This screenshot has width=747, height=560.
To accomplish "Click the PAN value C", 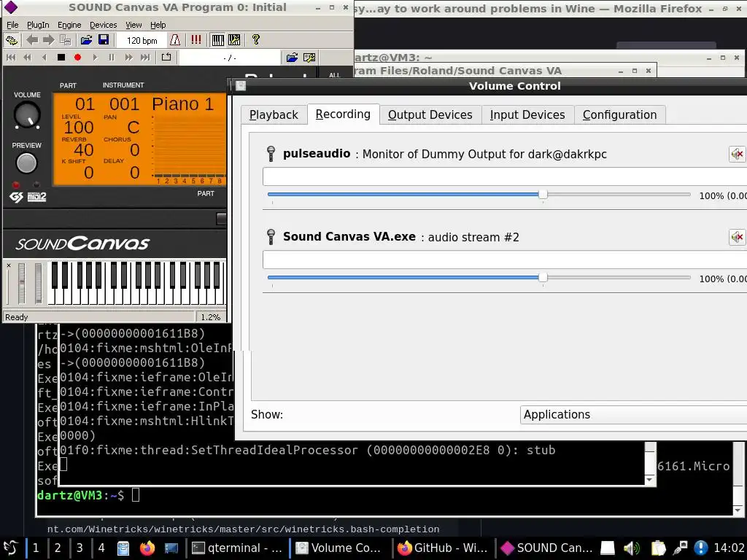I will pyautogui.click(x=133, y=127).
